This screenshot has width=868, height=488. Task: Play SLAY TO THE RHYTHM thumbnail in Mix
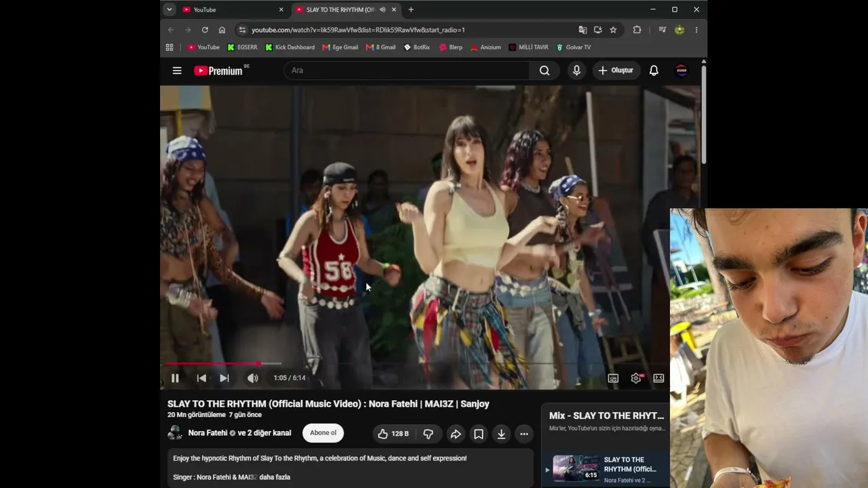click(x=576, y=468)
